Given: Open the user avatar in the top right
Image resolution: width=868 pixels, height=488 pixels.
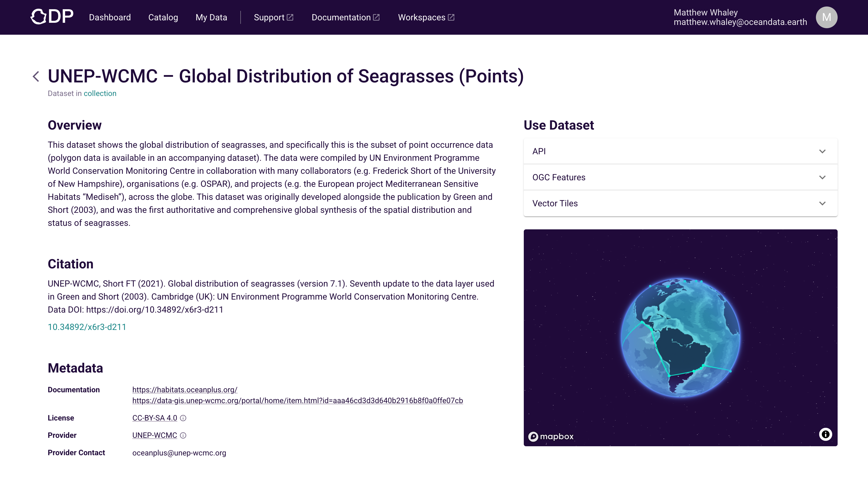Looking at the screenshot, I should [x=826, y=17].
